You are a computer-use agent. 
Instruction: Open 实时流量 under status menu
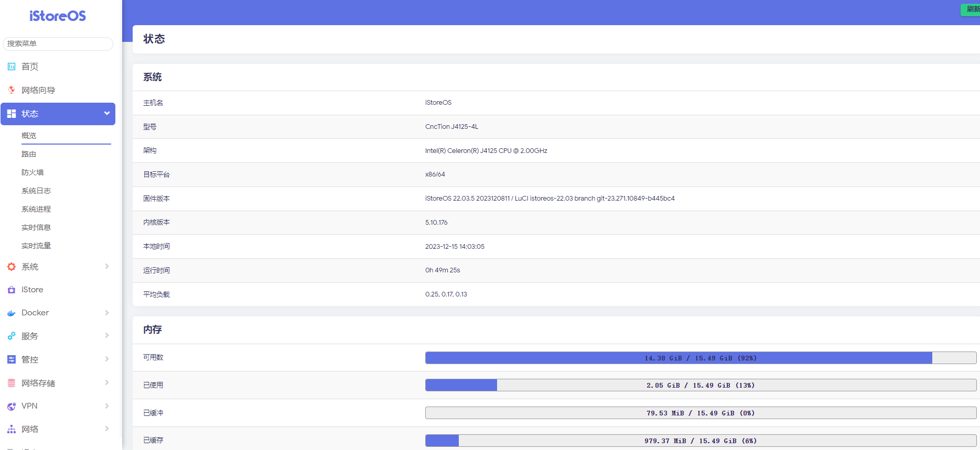coord(36,246)
